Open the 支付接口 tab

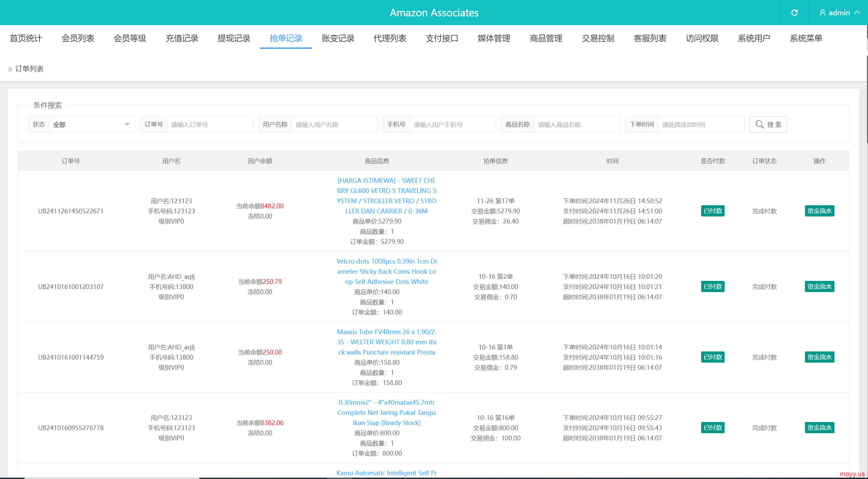(442, 38)
